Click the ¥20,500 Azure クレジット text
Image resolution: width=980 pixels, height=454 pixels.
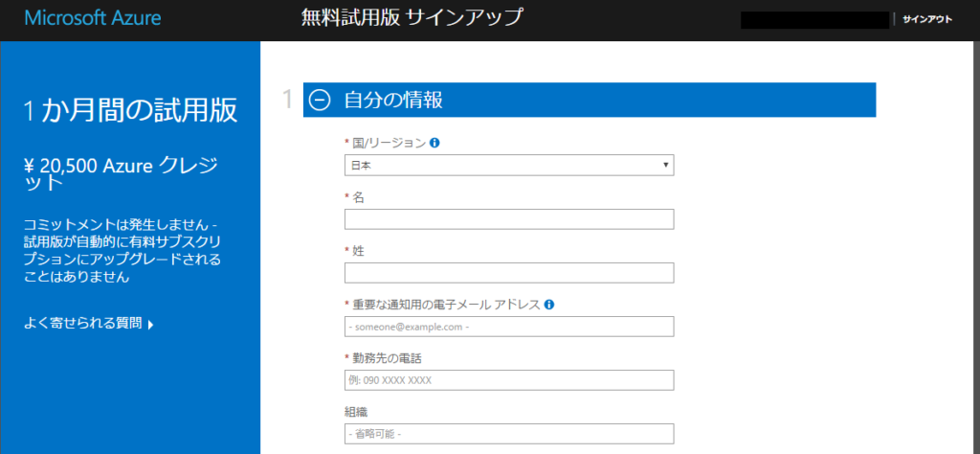coord(121,173)
